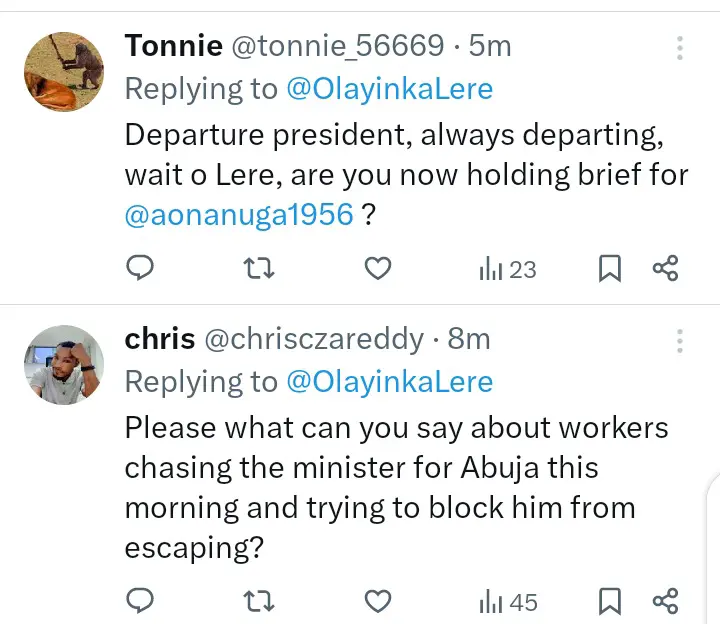
Task: Like chris's tweet
Action: (x=376, y=601)
